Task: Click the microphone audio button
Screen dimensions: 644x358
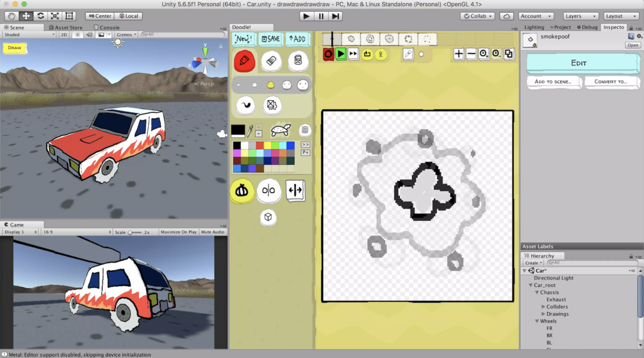Action: 408,55
